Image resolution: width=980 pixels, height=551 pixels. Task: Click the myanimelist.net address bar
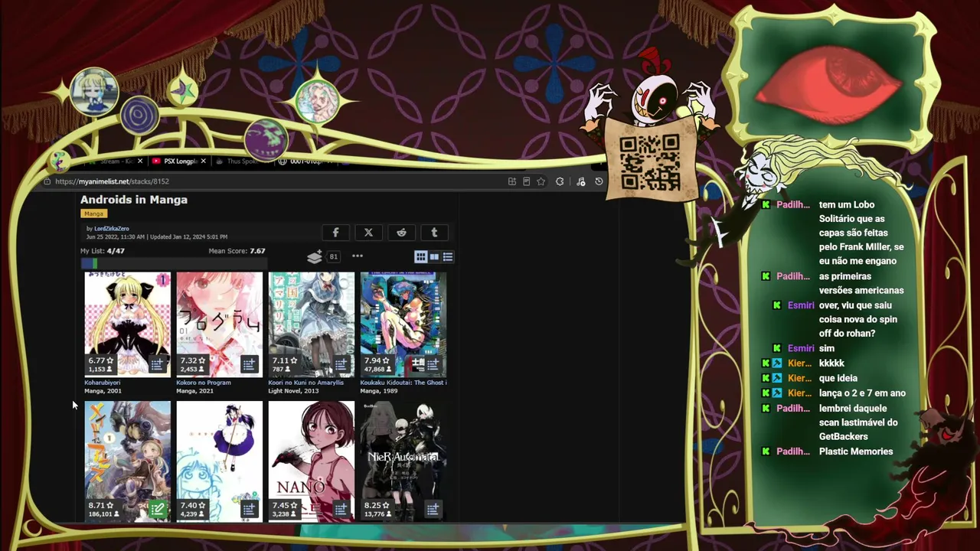pos(268,181)
